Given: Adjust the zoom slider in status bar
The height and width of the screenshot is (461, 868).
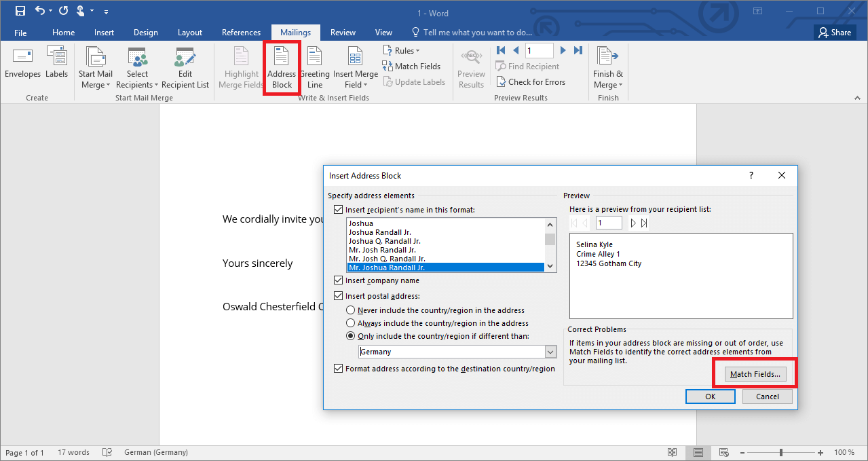Looking at the screenshot, I should (x=781, y=452).
